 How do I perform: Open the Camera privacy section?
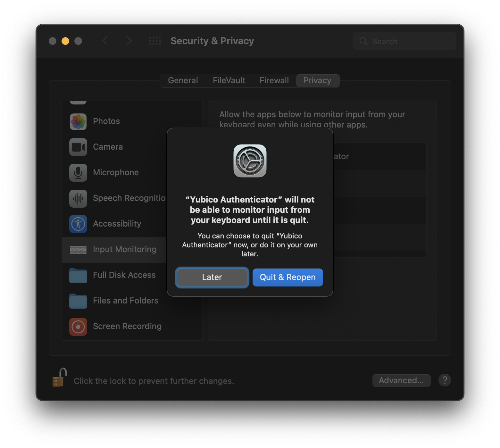tap(78, 147)
